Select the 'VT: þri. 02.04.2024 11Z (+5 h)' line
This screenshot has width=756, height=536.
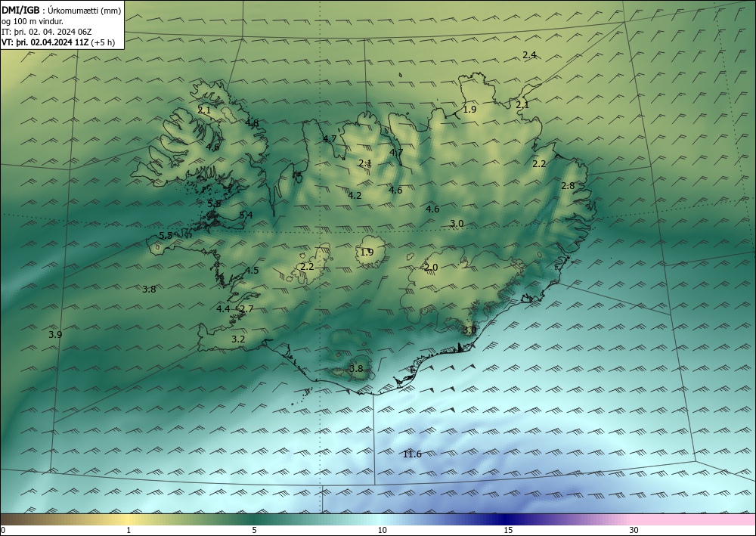(x=58, y=42)
